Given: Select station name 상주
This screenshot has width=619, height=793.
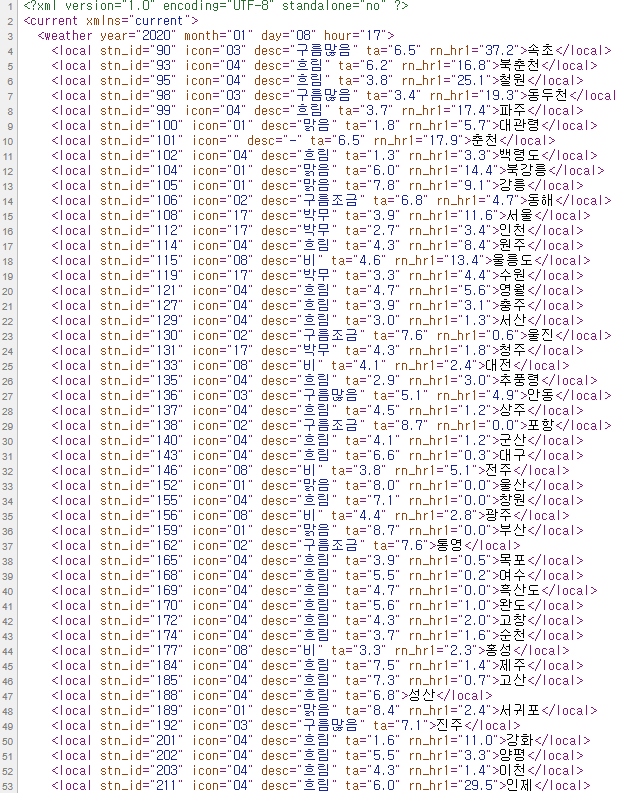Looking at the screenshot, I should point(513,411).
